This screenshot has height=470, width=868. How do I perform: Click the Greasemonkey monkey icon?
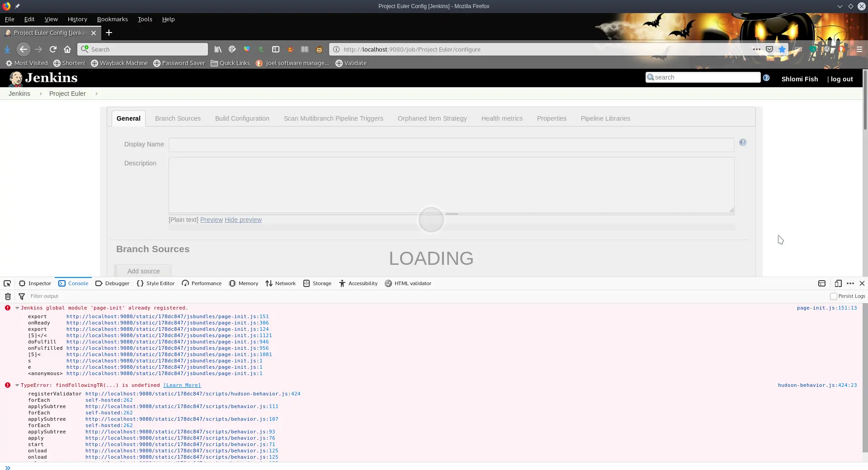click(x=319, y=49)
